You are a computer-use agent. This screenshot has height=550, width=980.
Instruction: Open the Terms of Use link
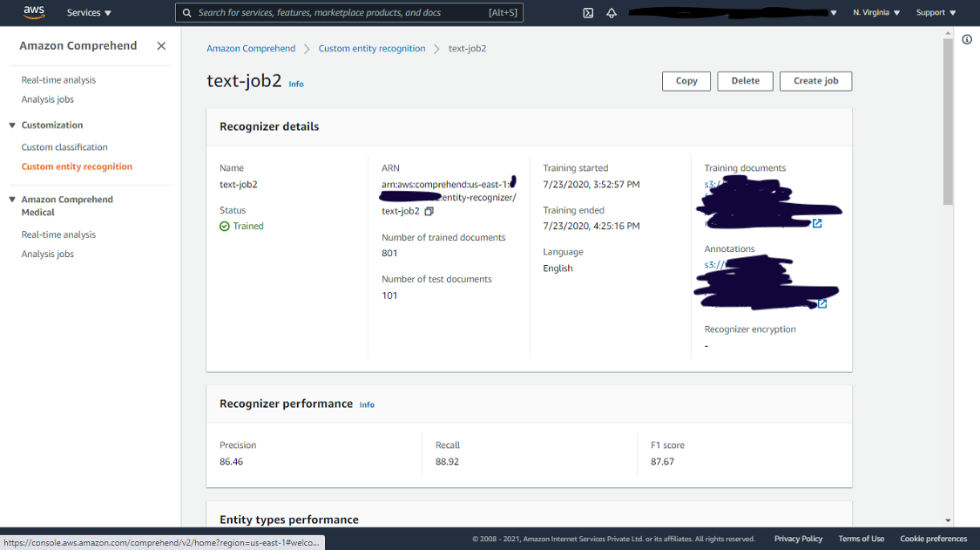tap(862, 539)
